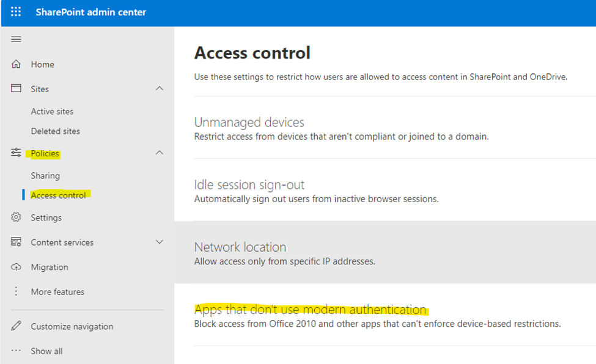Viewport: 596px width, 364px height.
Task: Click the Customize navigation pencil icon
Action: [17, 326]
